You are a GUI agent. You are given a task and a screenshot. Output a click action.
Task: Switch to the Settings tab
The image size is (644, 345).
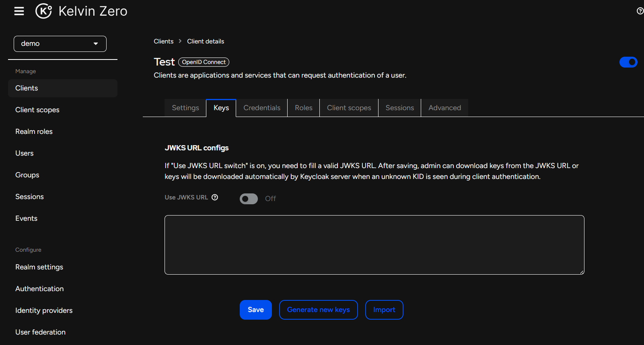click(x=185, y=108)
